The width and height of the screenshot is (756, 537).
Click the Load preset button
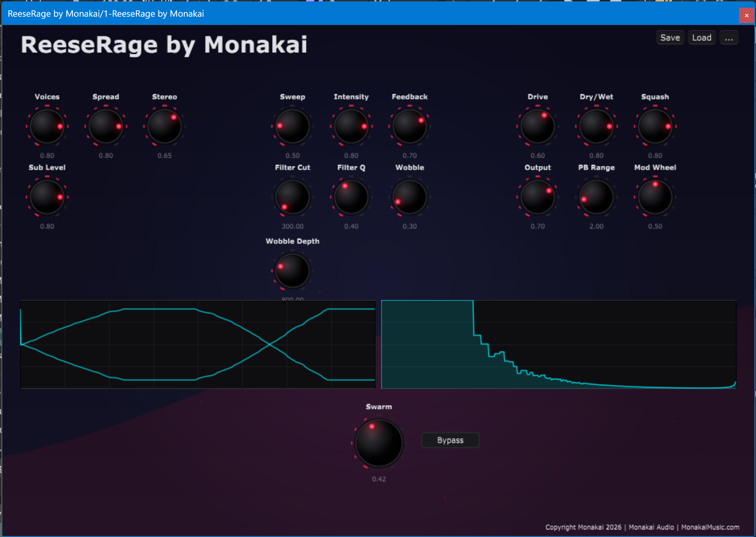point(702,38)
